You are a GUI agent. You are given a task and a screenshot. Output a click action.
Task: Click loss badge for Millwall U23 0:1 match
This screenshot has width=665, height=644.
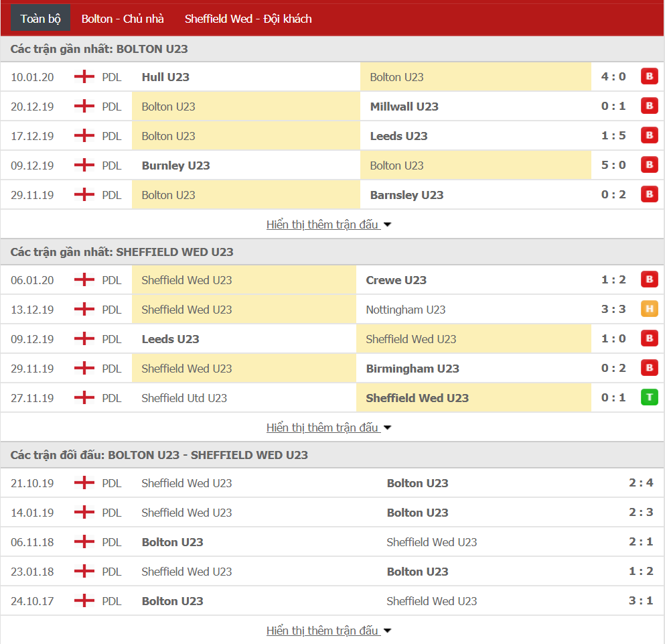click(x=650, y=106)
